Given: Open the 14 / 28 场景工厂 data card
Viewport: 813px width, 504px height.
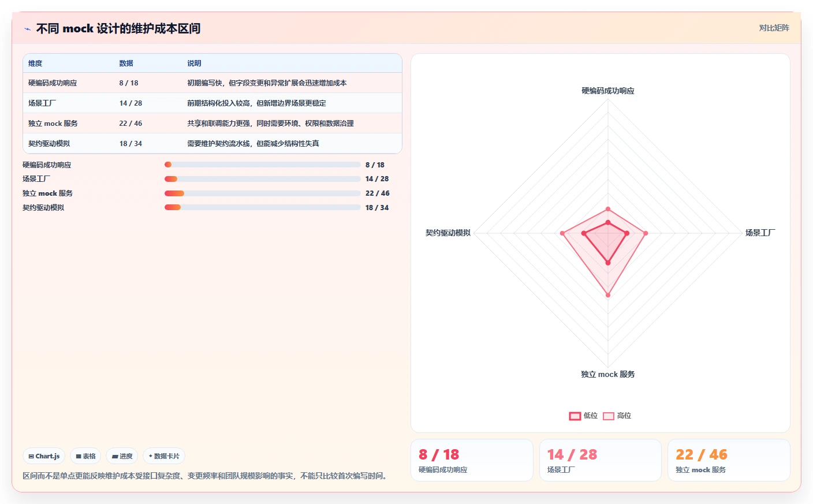Looking at the screenshot, I should pyautogui.click(x=600, y=460).
